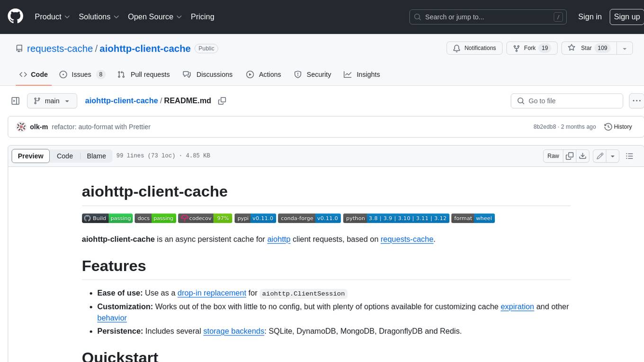Open the docs passing badge

click(x=155, y=218)
